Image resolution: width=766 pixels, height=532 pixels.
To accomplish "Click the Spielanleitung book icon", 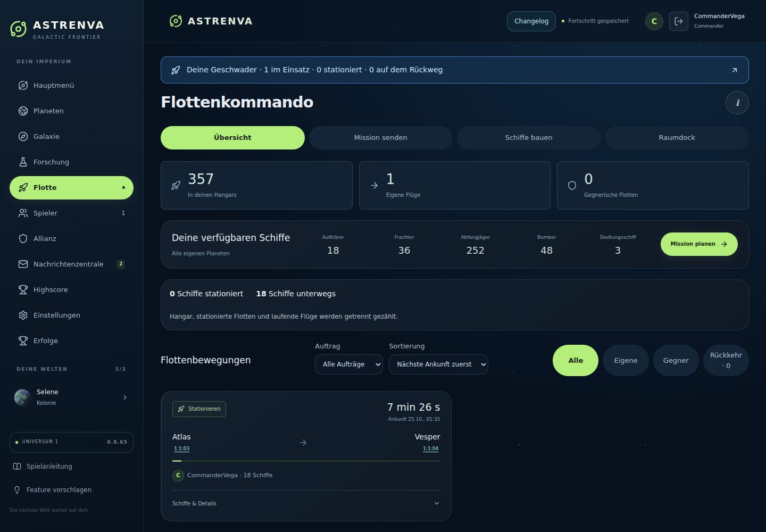I will [x=17, y=466].
